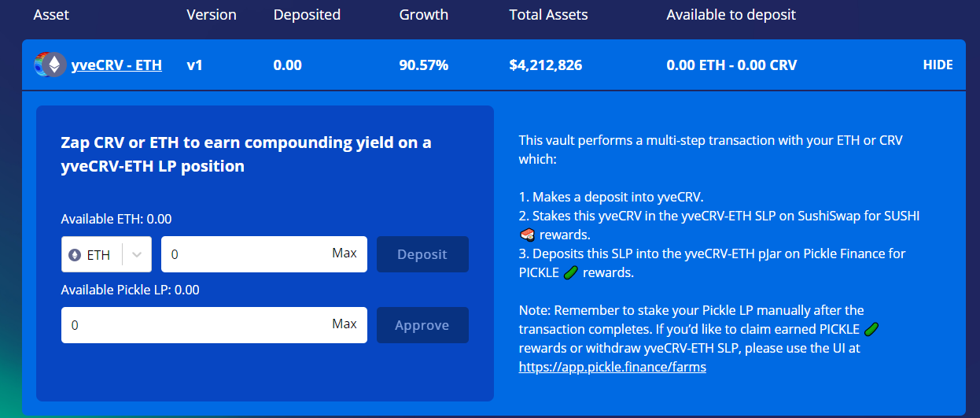Click the Version column header
Viewport: 980px width, 418px height.
[x=212, y=15]
